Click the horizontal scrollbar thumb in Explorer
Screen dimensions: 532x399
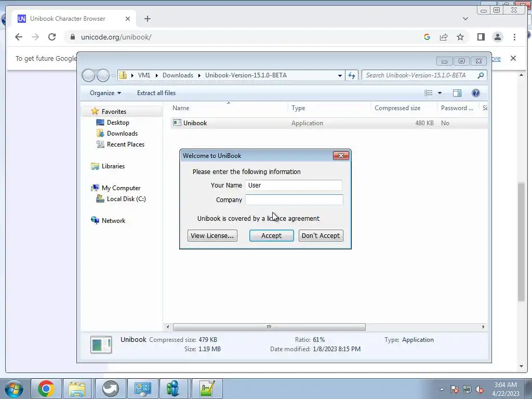[x=269, y=327]
